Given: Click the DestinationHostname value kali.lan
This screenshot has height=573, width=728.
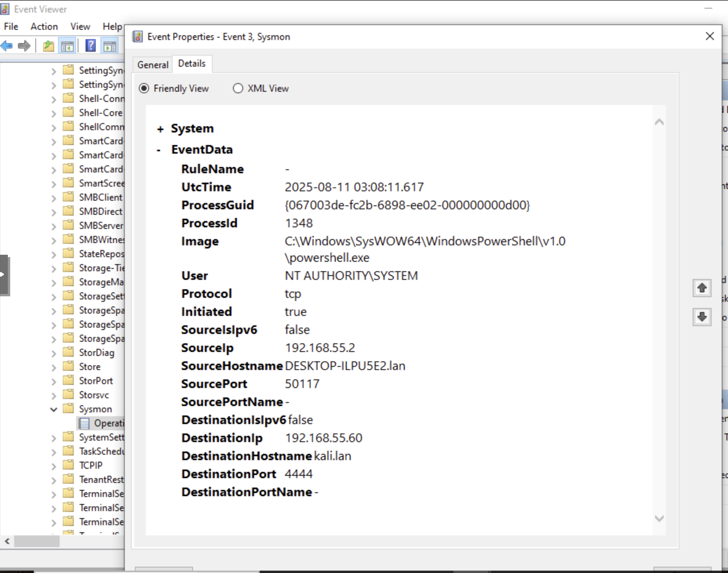Looking at the screenshot, I should point(333,456).
